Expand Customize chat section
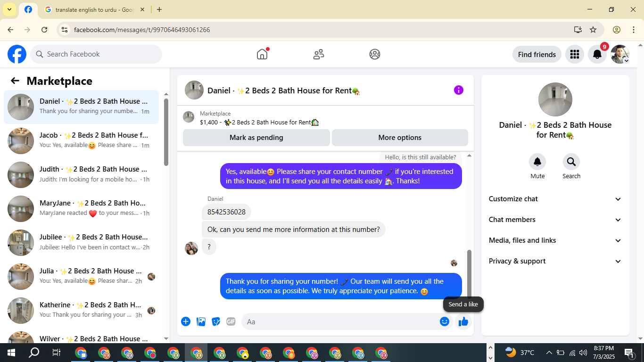This screenshot has width=644, height=362. tap(555, 199)
